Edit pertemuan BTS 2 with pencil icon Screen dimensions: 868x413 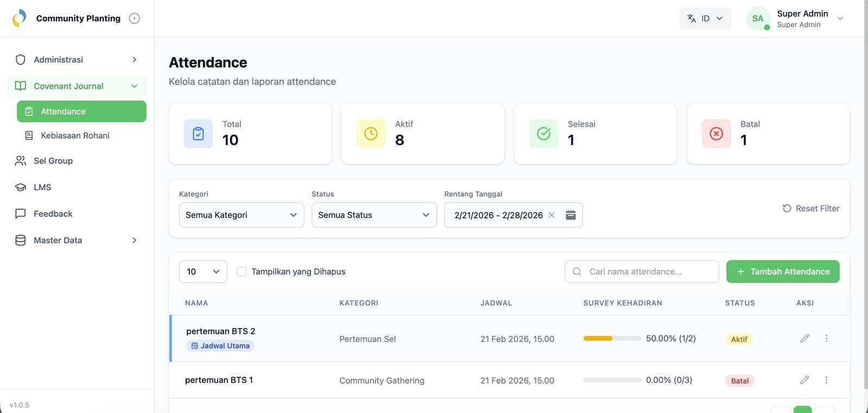805,338
